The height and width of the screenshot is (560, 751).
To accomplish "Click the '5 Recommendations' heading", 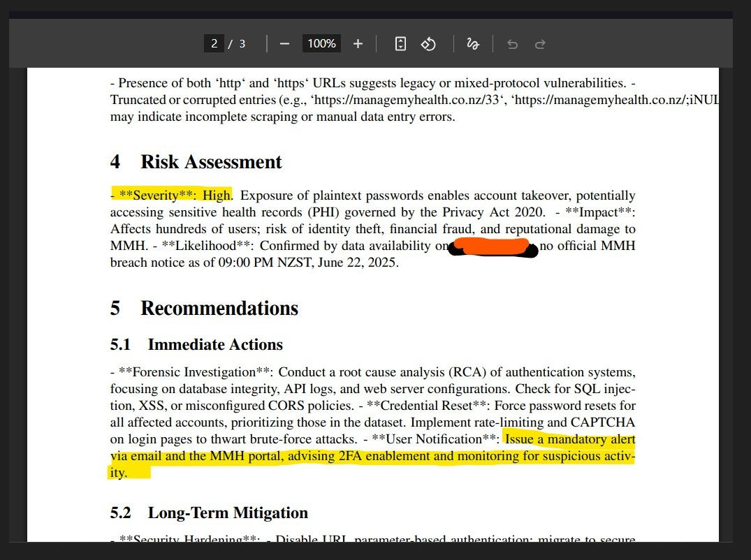I will pos(204,308).
